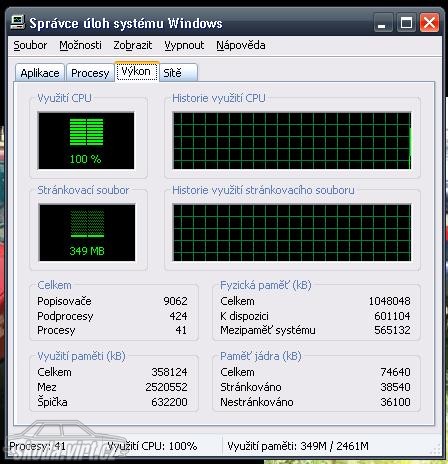Click the page file usage history graph
The height and width of the screenshot is (464, 448).
pyautogui.click(x=292, y=233)
